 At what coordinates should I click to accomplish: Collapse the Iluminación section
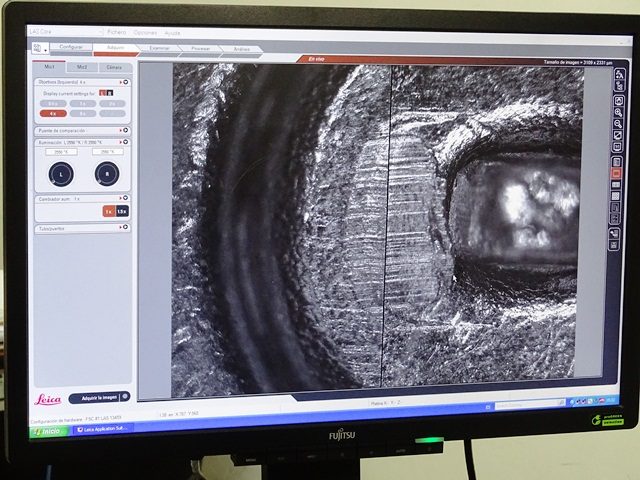[x=124, y=142]
